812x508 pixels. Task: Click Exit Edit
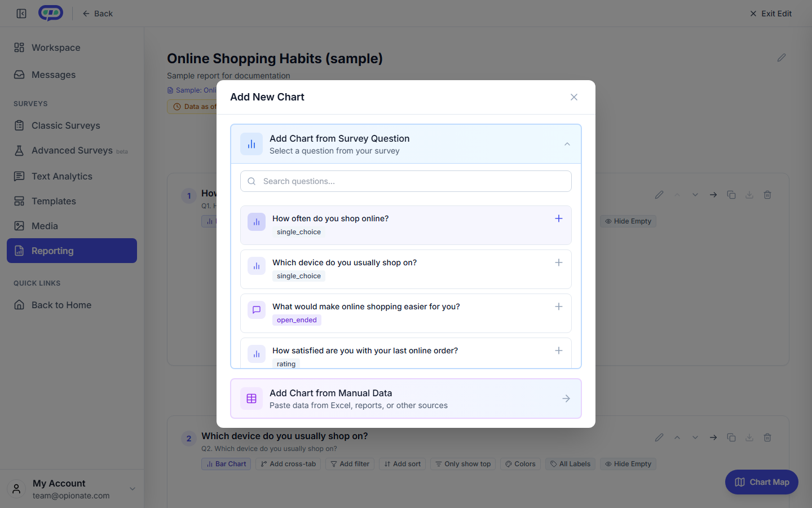coord(770,14)
